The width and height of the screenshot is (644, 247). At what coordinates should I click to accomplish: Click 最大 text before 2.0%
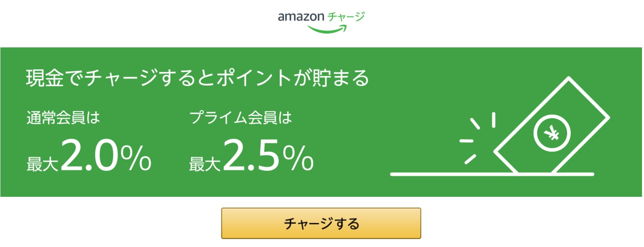pos(42,164)
